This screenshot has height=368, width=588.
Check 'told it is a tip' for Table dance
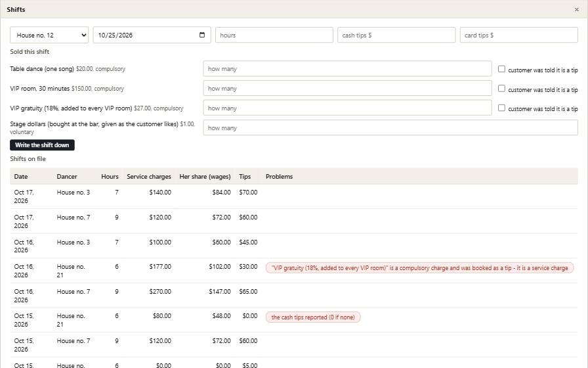point(501,69)
